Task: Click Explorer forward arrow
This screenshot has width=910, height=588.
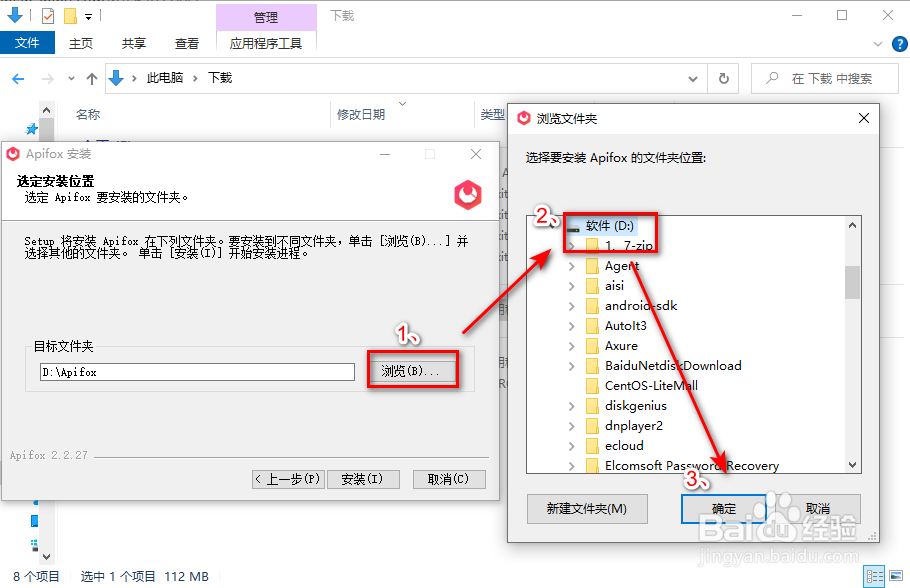Action: click(48, 78)
